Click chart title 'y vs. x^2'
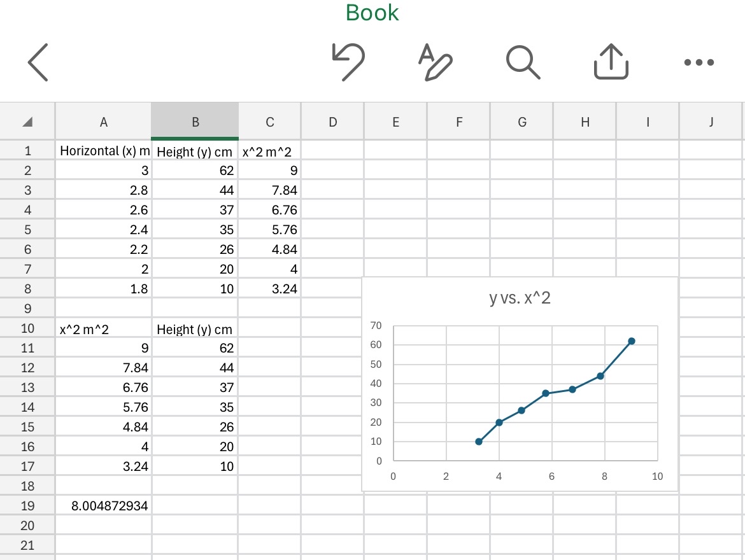 click(520, 298)
